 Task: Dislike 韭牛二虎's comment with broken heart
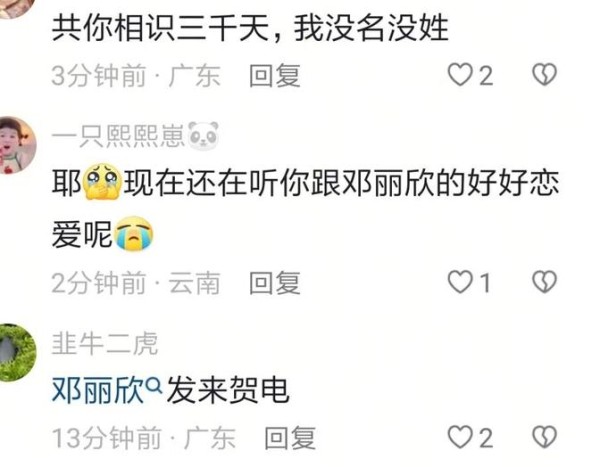point(545,437)
